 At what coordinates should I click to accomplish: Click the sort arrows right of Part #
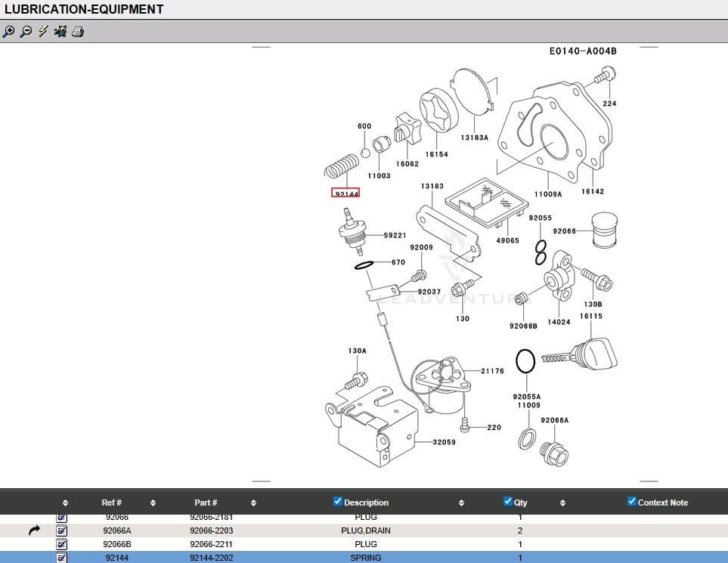(253, 503)
